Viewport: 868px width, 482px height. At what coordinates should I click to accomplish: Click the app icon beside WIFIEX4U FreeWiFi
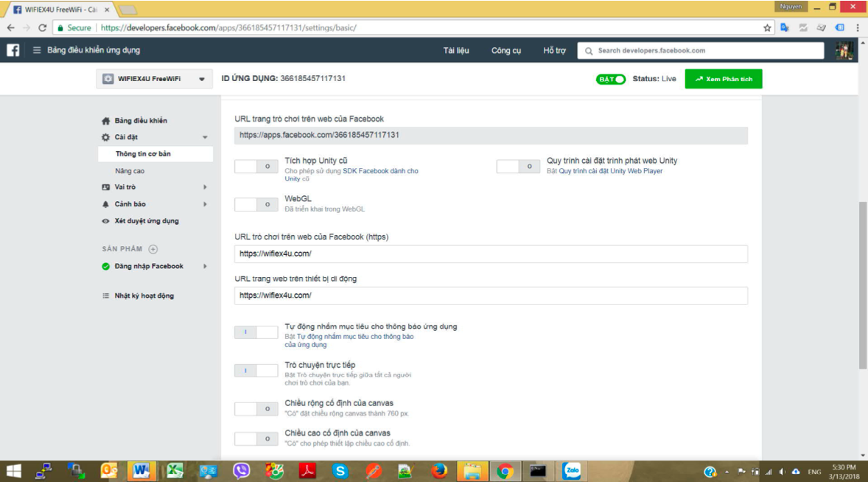coord(108,79)
